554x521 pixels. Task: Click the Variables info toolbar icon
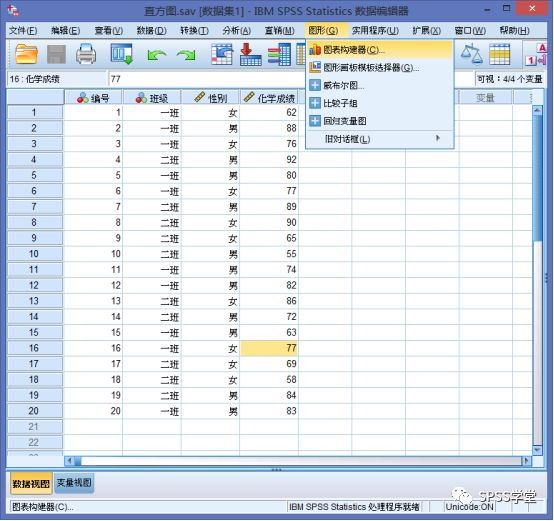(x=279, y=54)
